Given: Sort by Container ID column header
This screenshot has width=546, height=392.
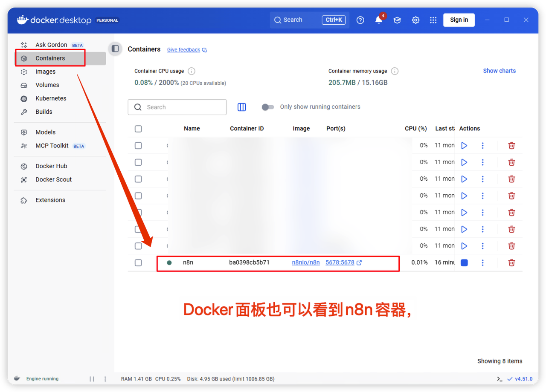Looking at the screenshot, I should click(x=247, y=128).
